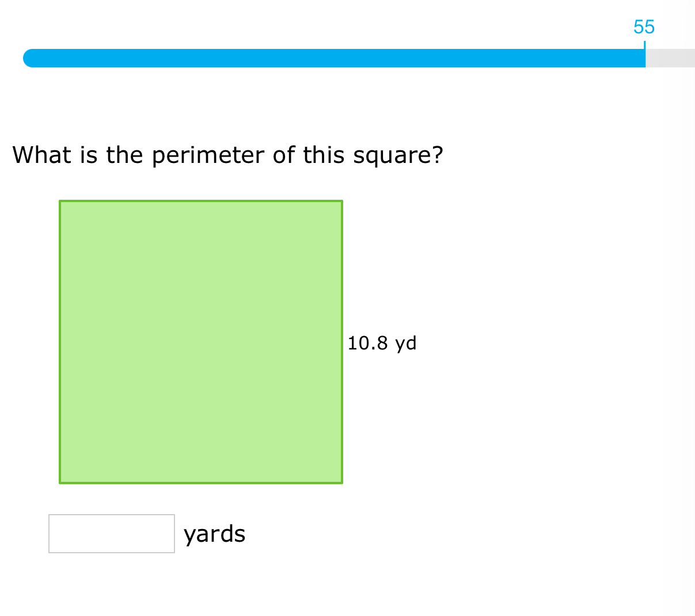Click the tick marker under 55
Screen dimensions: 695x616
tap(645, 44)
